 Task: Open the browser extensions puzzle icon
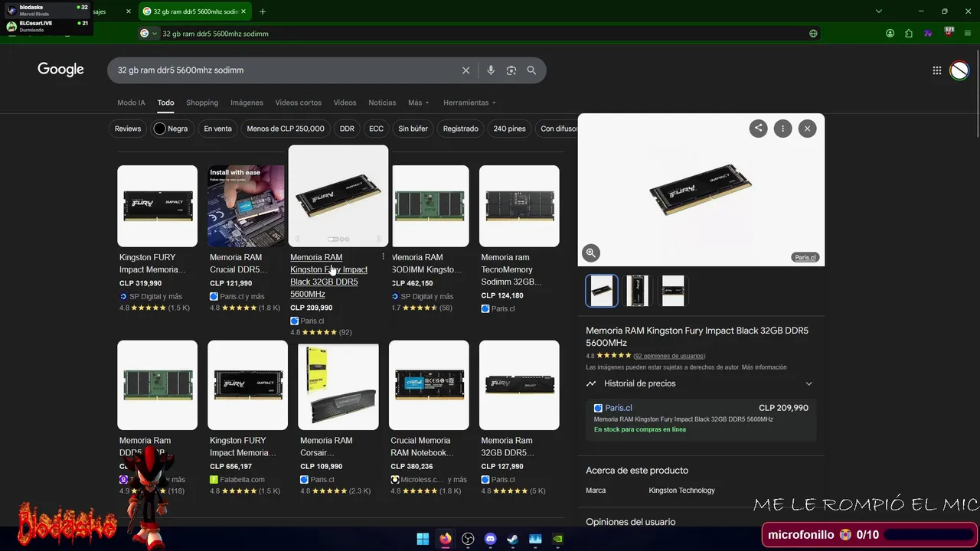909,34
